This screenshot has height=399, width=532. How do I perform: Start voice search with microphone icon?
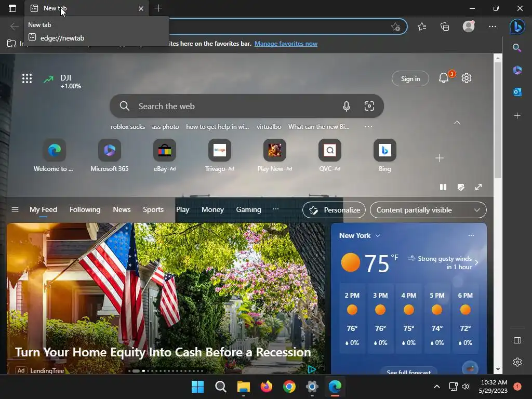click(x=346, y=106)
